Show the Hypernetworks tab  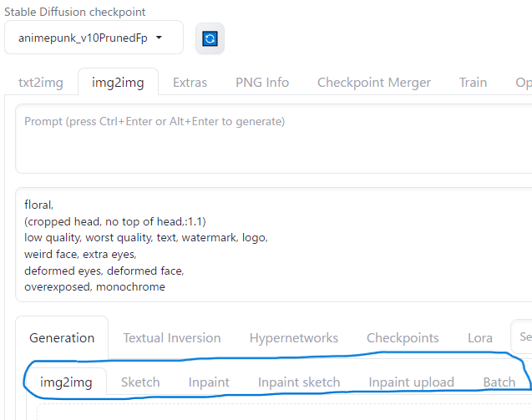coord(294,338)
